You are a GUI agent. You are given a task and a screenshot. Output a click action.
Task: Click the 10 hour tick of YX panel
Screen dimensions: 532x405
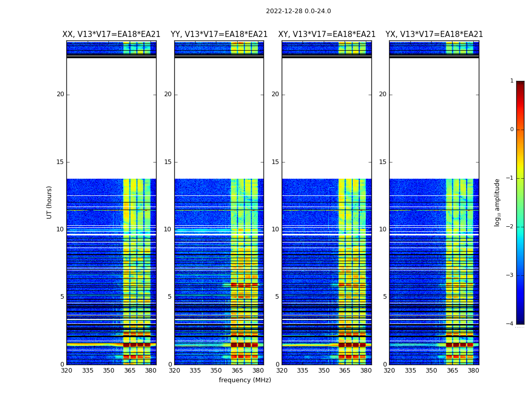(383, 229)
